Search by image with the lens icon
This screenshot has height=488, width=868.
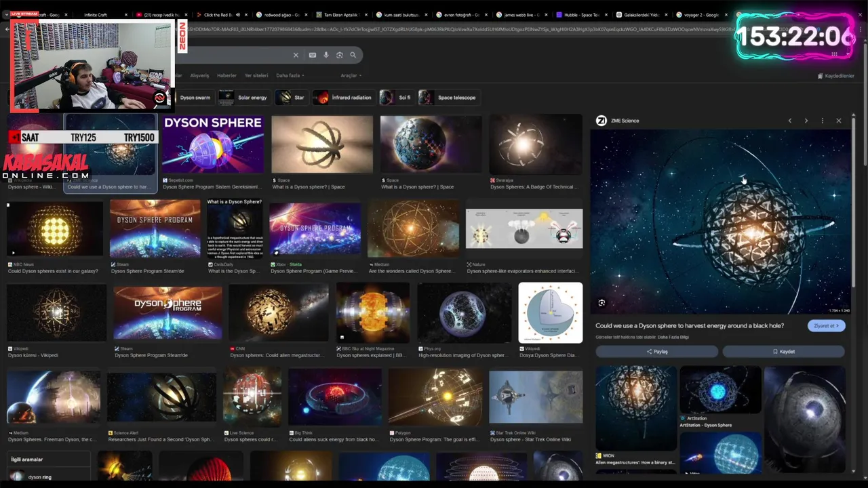[340, 55]
